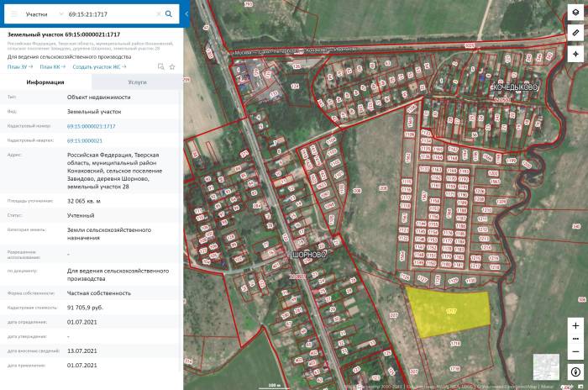This screenshot has height=390, width=588.
Task: Open Создать участок ЖС link
Action: [99, 66]
